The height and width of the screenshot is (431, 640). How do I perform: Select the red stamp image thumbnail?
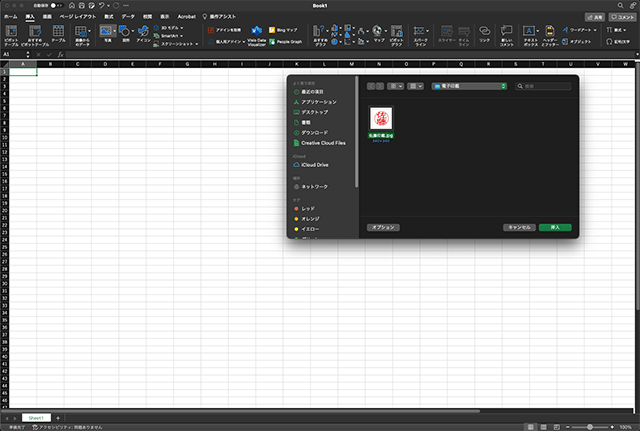(x=381, y=118)
